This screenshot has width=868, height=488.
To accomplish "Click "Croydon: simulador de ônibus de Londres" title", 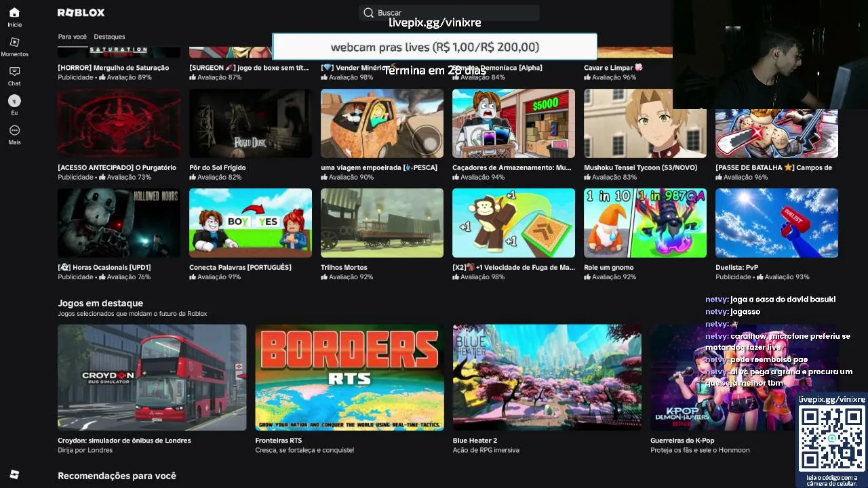I will coord(124,441).
